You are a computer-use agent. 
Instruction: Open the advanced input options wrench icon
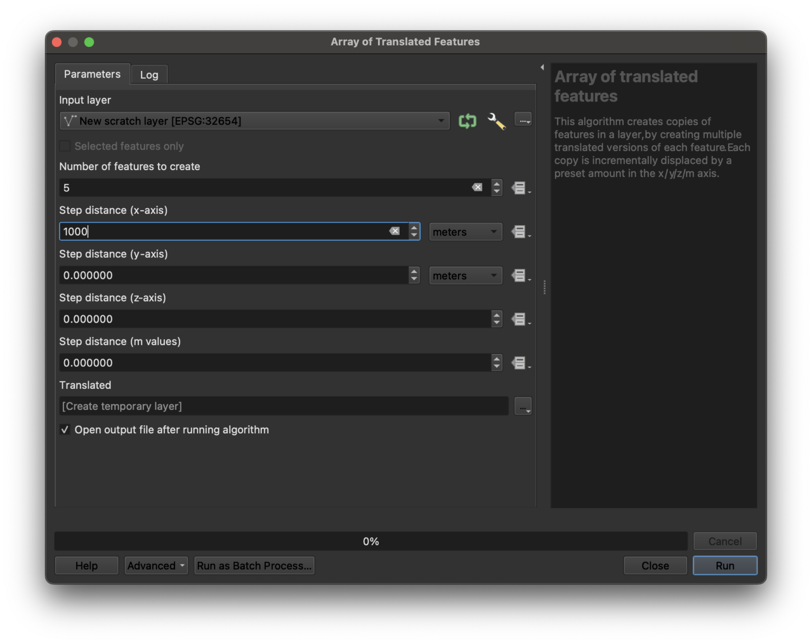pyautogui.click(x=496, y=120)
